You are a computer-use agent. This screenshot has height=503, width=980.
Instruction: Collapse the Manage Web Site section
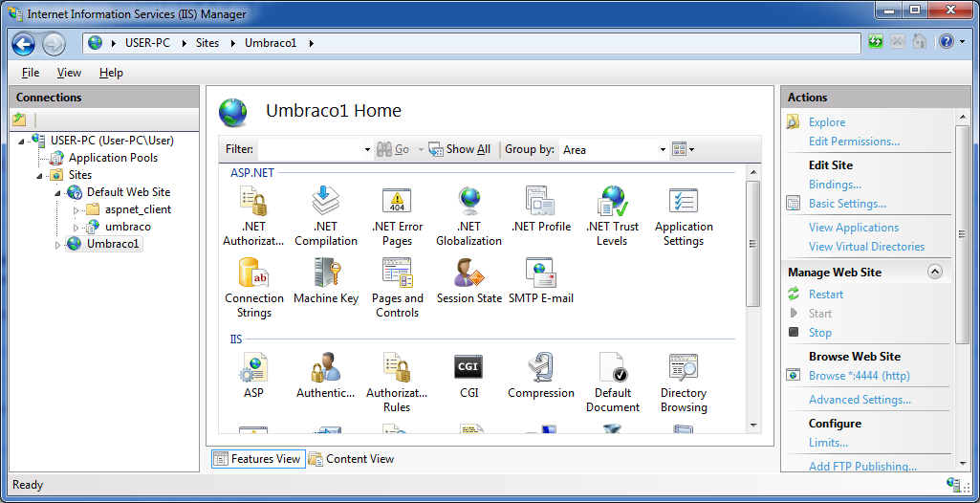point(934,272)
